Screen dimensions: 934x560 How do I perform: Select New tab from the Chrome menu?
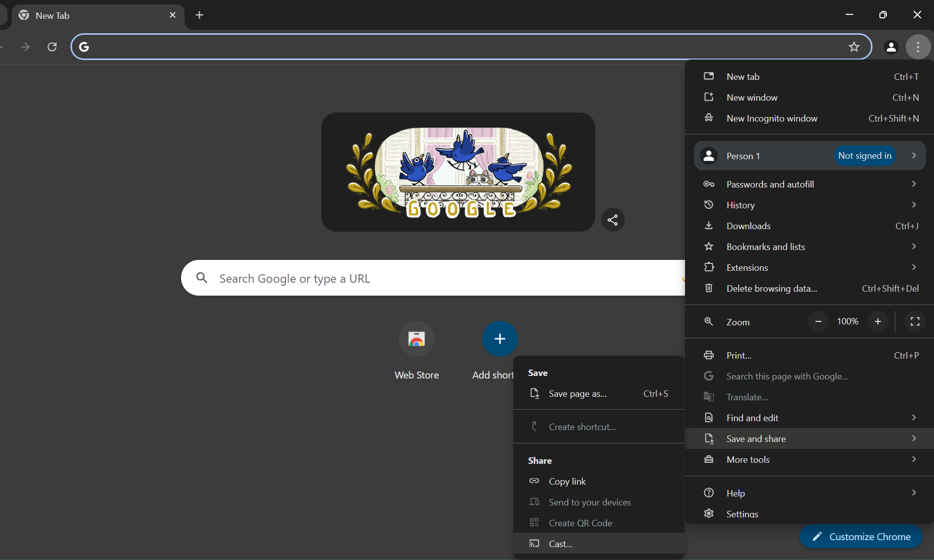(x=809, y=76)
